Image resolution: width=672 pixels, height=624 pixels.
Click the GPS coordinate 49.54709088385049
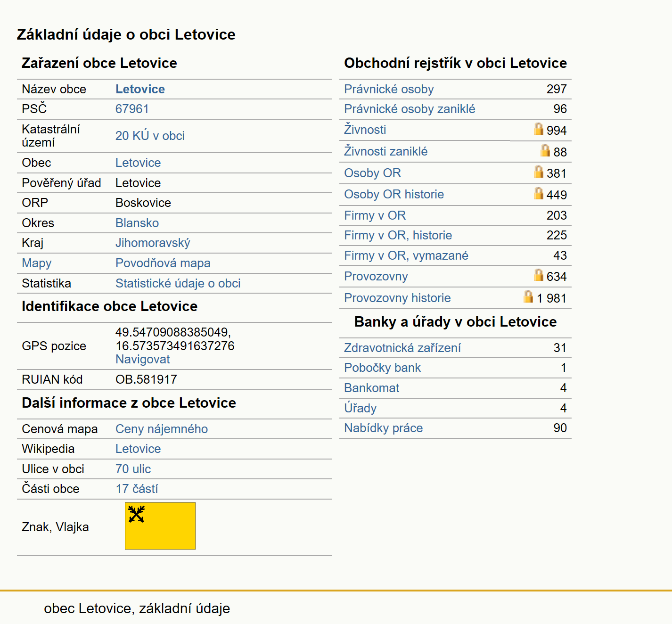173,332
